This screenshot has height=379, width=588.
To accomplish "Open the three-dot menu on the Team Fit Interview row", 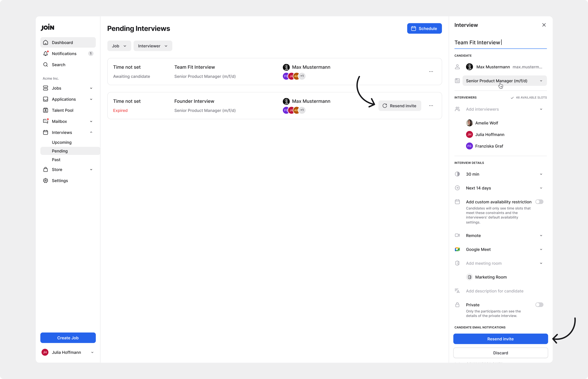I will click(x=431, y=72).
